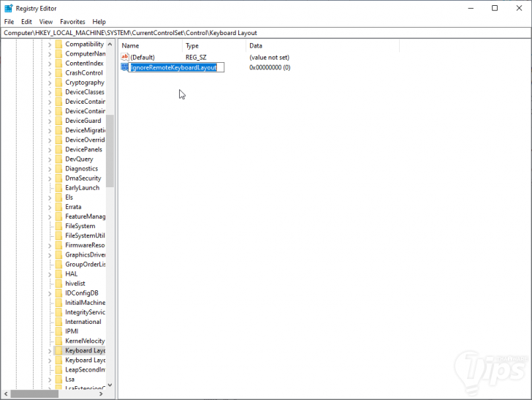Expand the Diagnostics key
The height and width of the screenshot is (400, 532).
pos(50,169)
